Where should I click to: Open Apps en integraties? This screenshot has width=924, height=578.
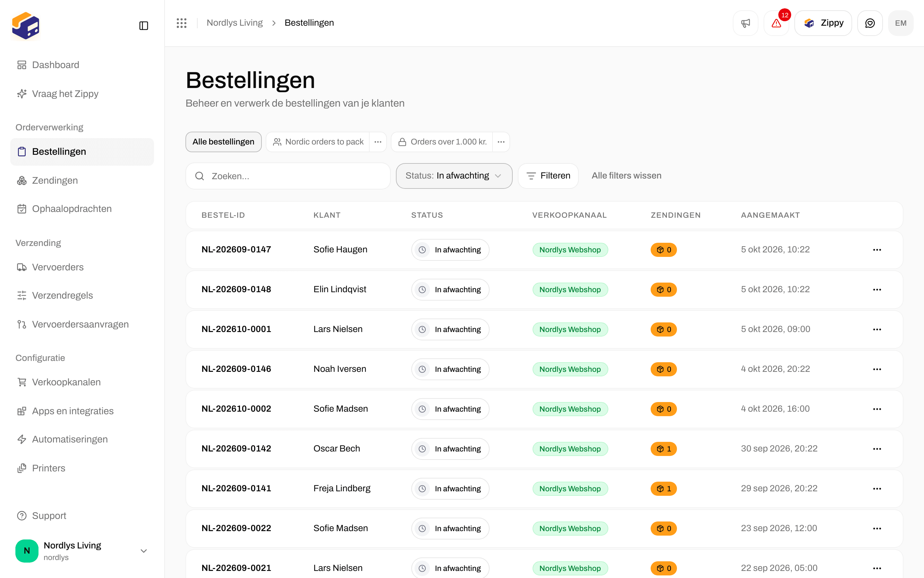click(82, 411)
